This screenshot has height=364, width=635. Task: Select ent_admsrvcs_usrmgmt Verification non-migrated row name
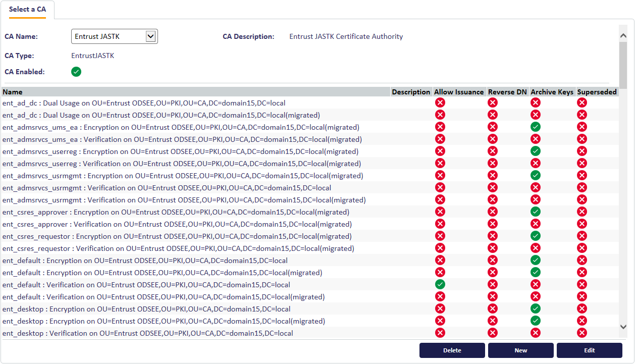167,188
